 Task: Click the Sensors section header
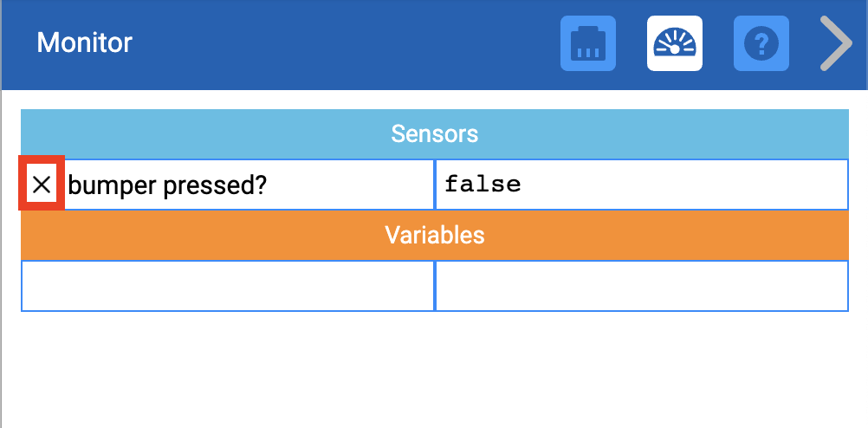point(434,134)
